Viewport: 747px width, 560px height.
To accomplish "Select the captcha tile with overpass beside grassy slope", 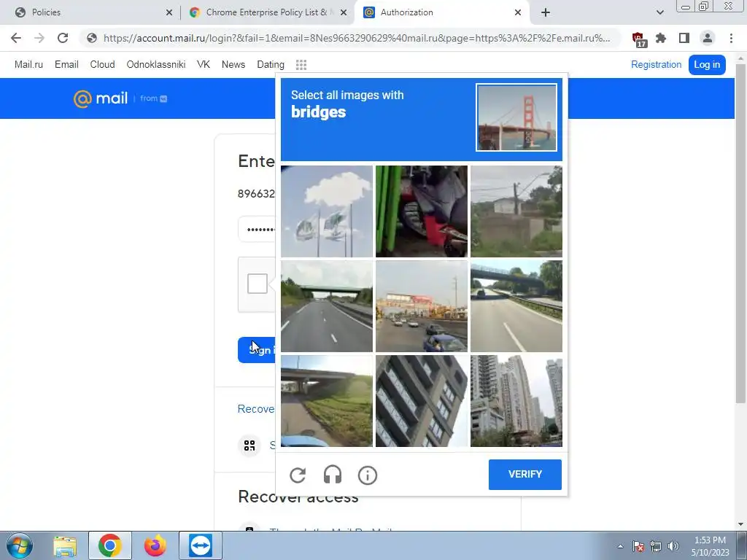I will pos(327,401).
